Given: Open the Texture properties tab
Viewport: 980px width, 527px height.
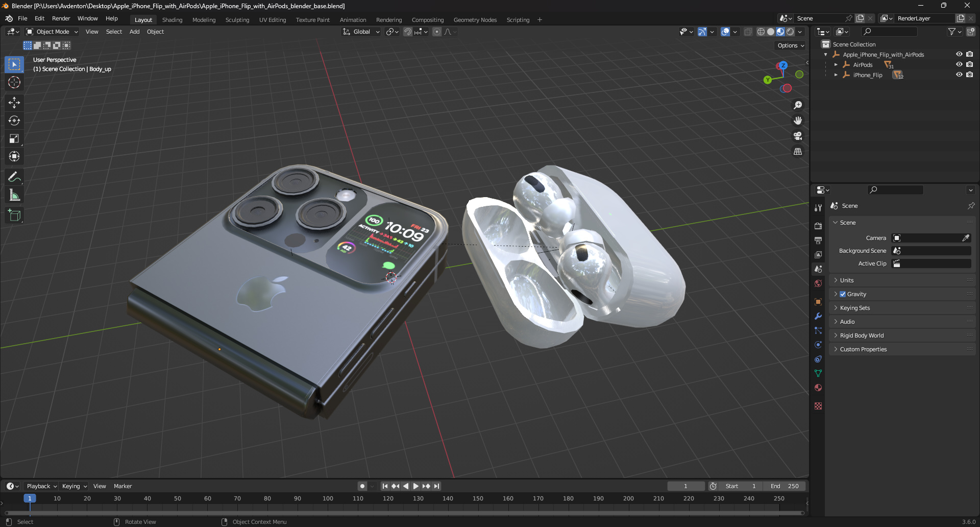Looking at the screenshot, I should point(818,406).
